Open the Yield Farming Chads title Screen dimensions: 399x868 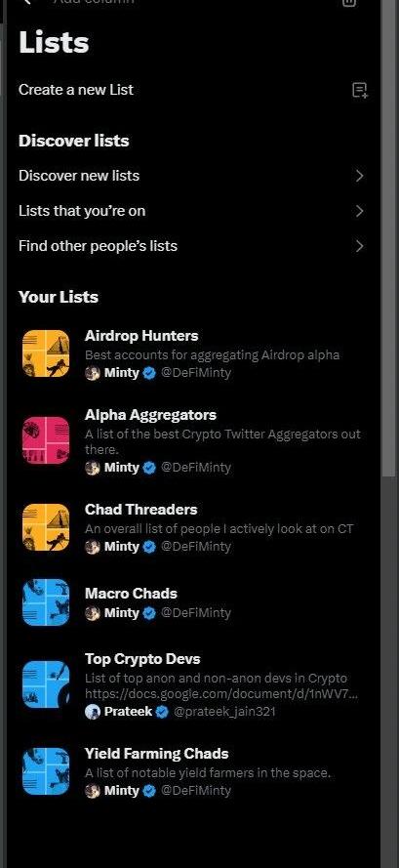(157, 754)
